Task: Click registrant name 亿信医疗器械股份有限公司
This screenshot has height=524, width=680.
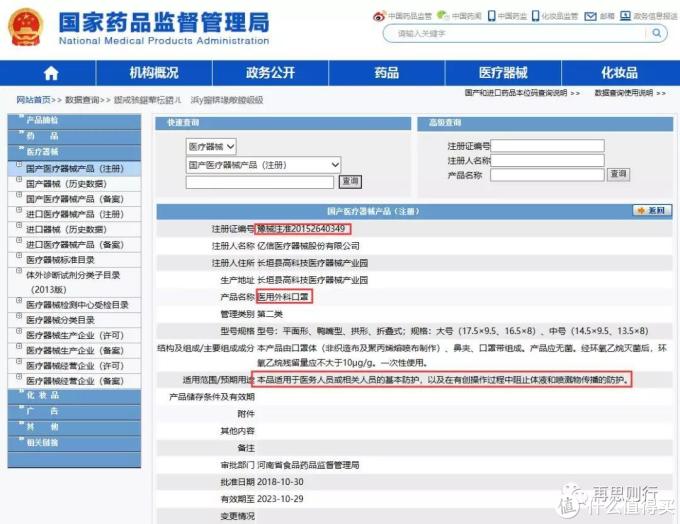Action: [308, 246]
